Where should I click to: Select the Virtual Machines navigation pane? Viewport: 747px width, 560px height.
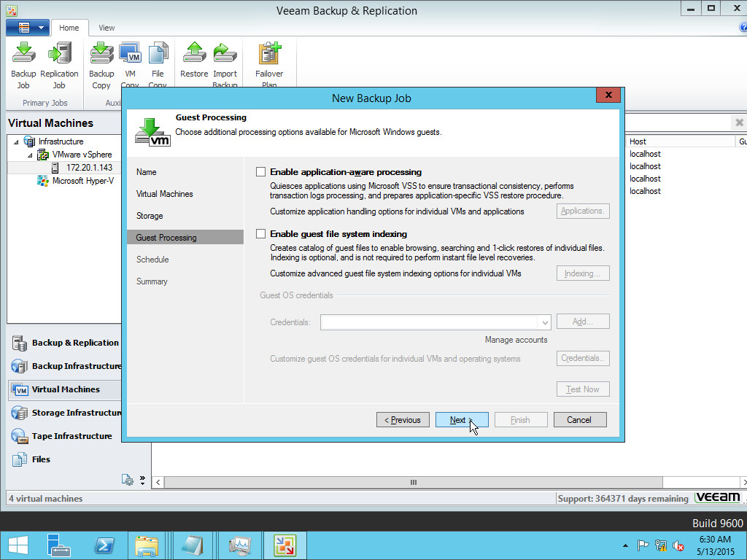(x=65, y=389)
